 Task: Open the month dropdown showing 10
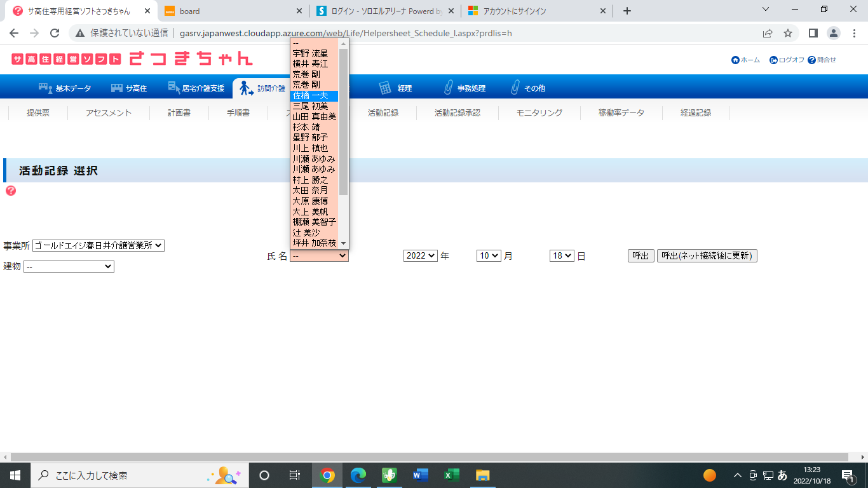(x=489, y=255)
